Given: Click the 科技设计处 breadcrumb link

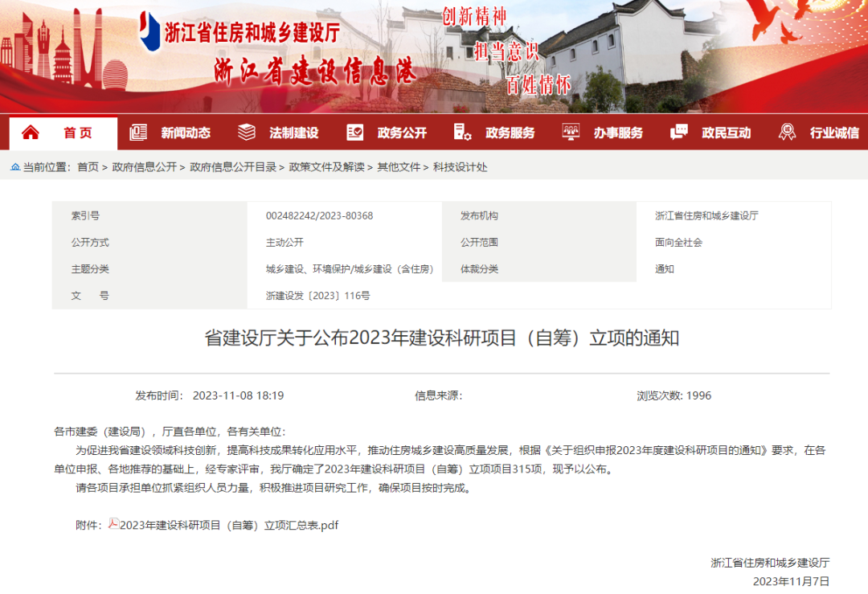Looking at the screenshot, I should point(460,167).
